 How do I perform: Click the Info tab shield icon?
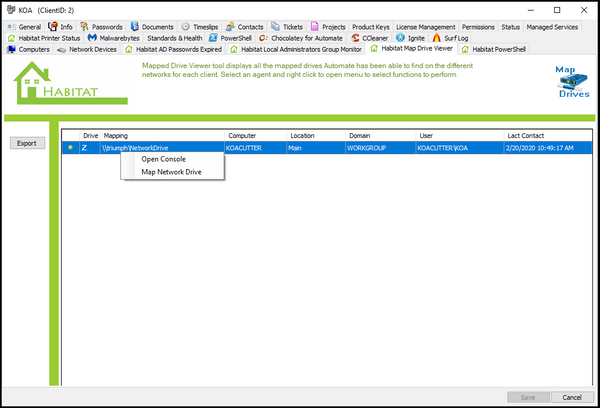tap(53, 26)
